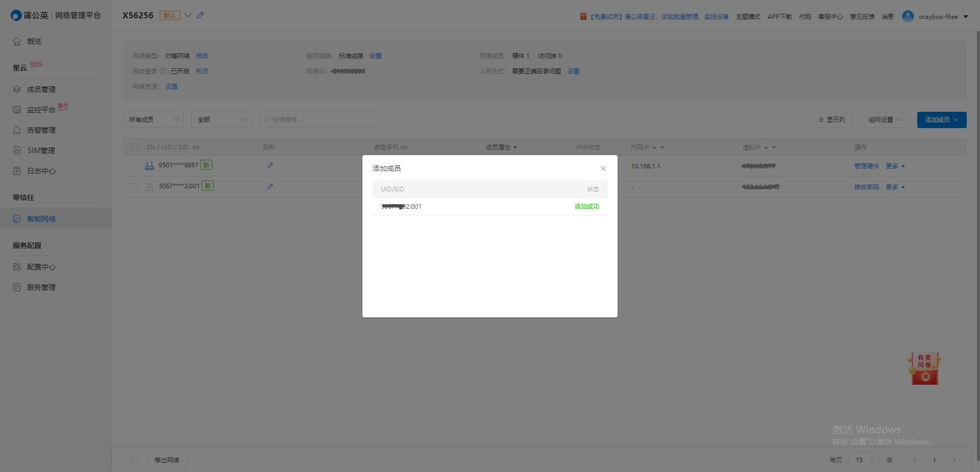Image resolution: width=980 pixels, height=472 pixels.
Task: Click the 有奖问卷 red envelope icon
Action: (924, 368)
